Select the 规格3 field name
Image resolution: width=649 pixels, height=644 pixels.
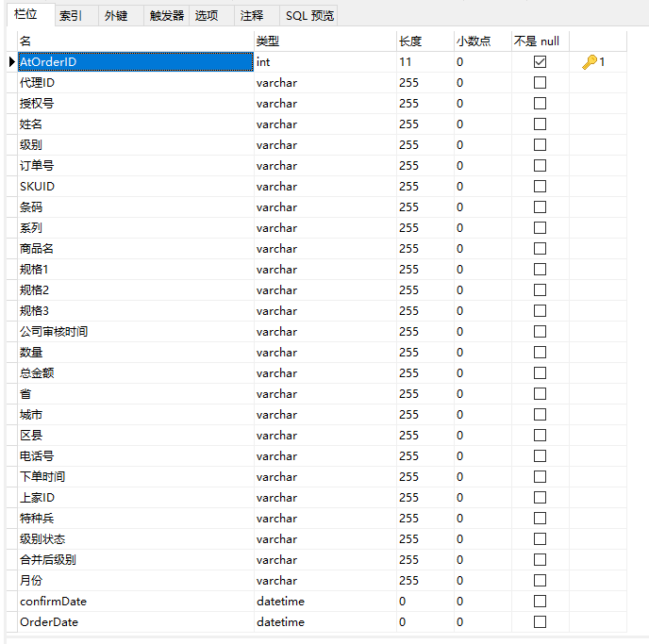coord(136,310)
